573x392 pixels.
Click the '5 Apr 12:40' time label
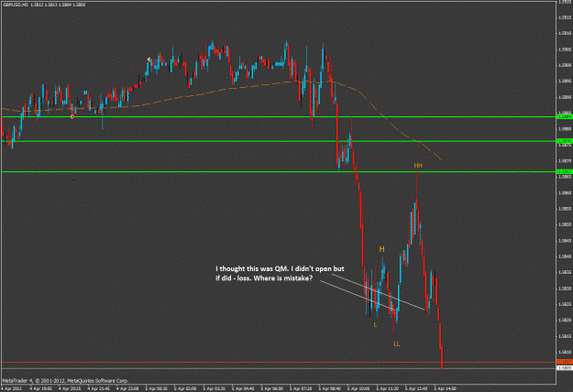click(417, 388)
